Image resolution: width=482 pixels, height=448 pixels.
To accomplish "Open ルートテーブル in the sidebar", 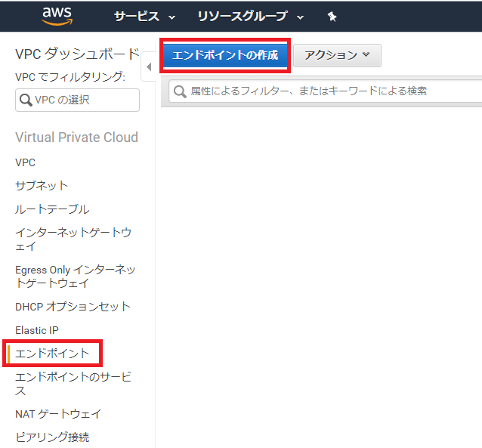I will point(52,209).
